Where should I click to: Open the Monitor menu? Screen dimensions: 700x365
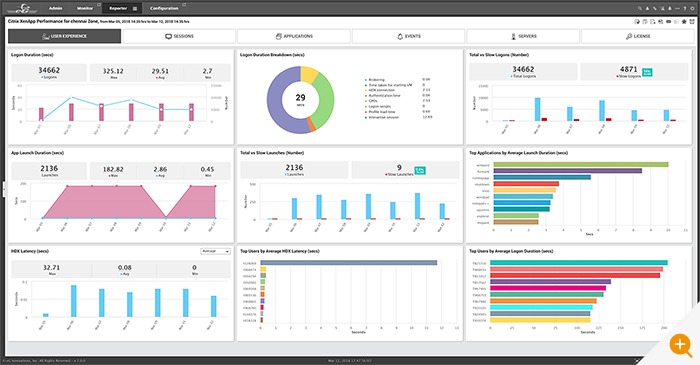(85, 8)
